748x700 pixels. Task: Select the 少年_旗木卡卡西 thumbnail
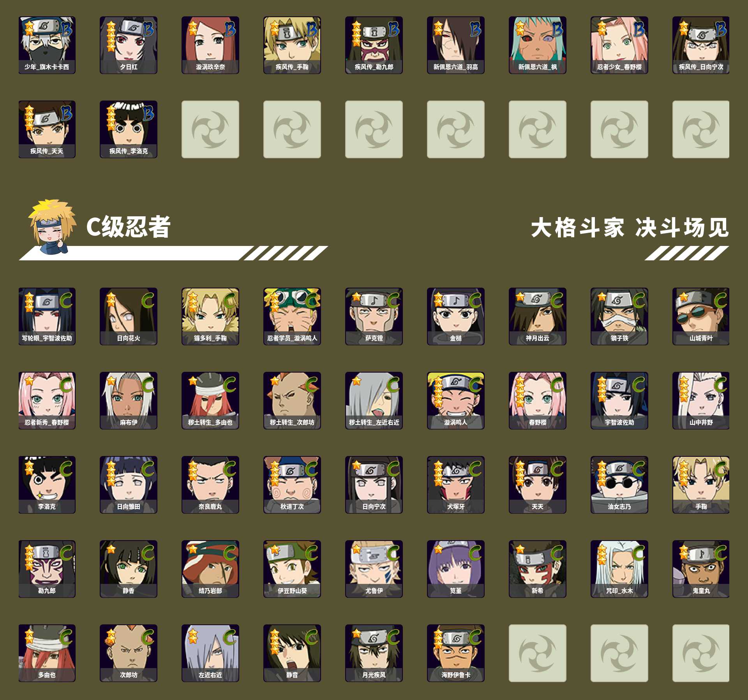coord(47,45)
